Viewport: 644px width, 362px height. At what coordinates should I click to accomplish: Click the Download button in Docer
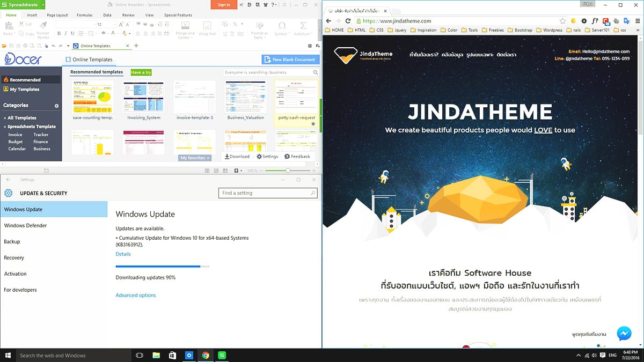tap(237, 157)
